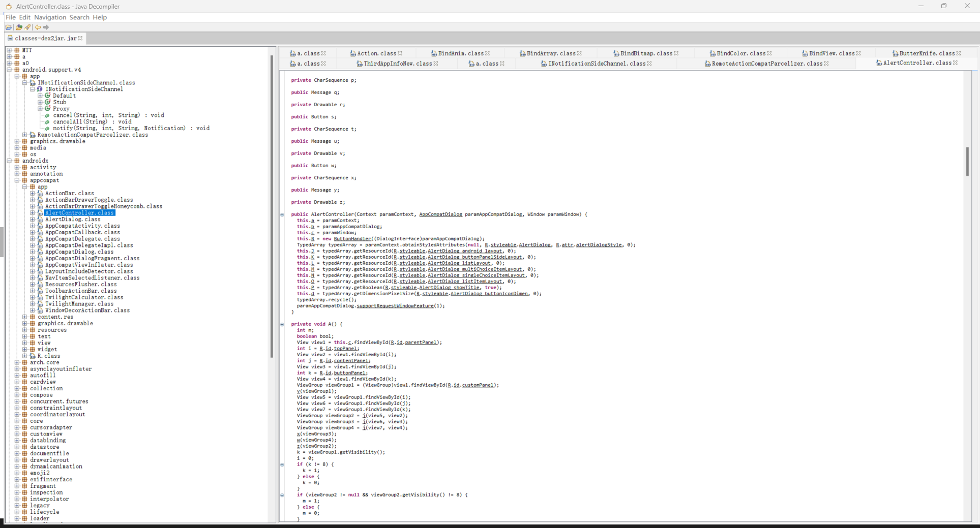The height and width of the screenshot is (528, 980).
Task: Follow the customPanel link in A()
Action: (x=478, y=385)
